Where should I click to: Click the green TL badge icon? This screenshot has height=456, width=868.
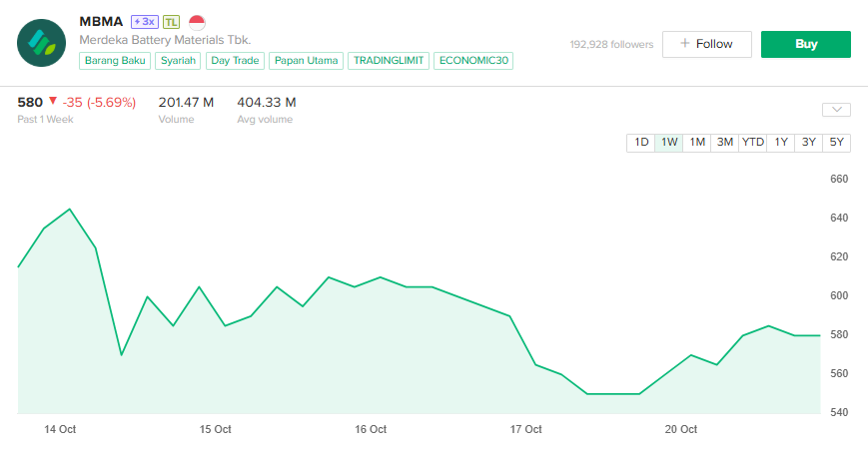coord(172,21)
